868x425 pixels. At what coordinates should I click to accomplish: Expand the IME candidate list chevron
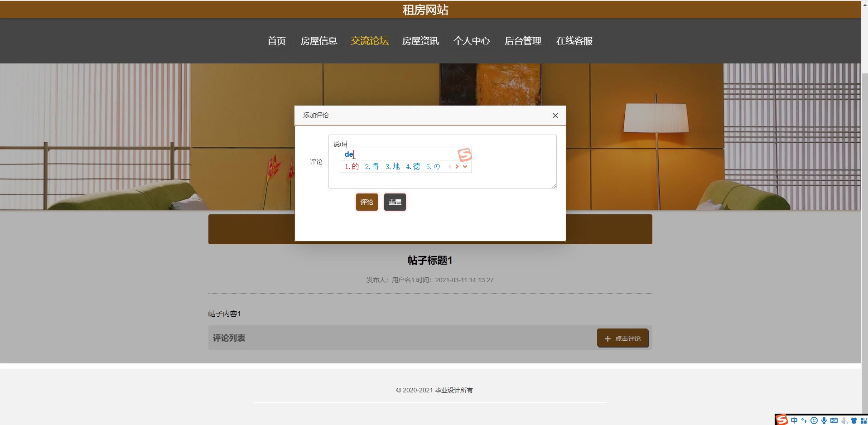(465, 166)
